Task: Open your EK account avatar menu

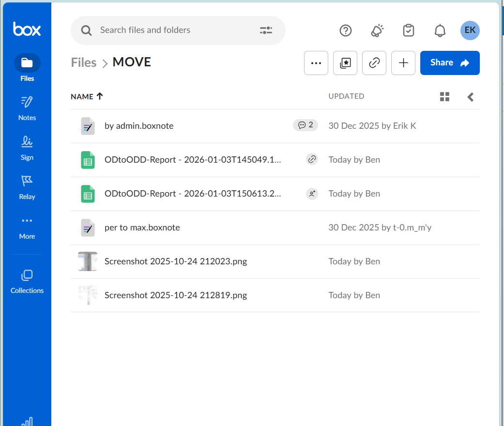Action: point(470,30)
